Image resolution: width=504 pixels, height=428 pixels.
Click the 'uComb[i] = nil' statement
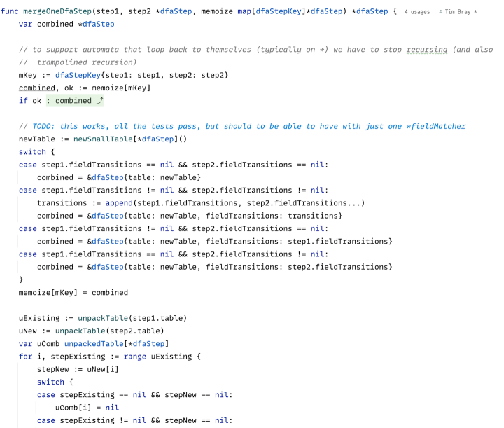(x=87, y=408)
